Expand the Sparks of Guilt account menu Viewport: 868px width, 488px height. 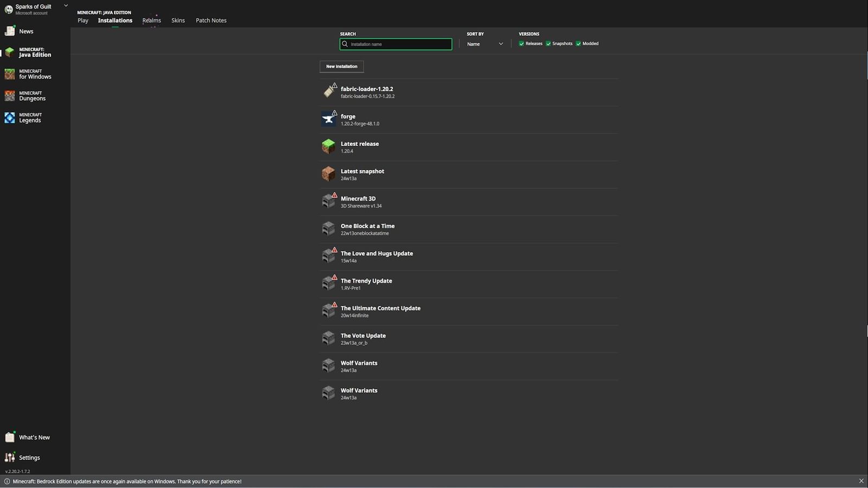point(65,5)
